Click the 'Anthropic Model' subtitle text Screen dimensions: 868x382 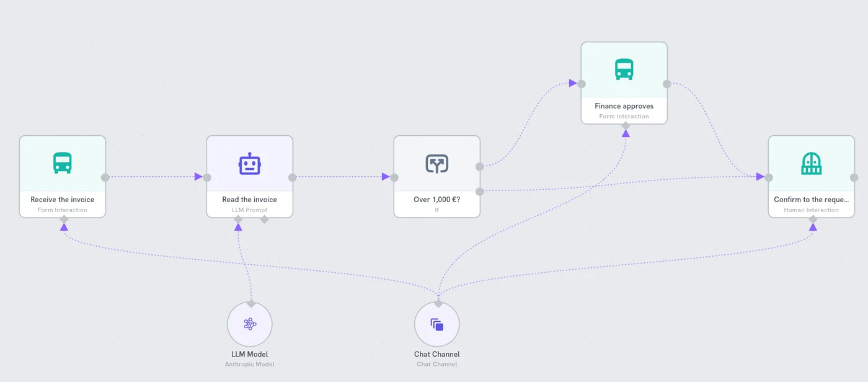click(x=250, y=365)
